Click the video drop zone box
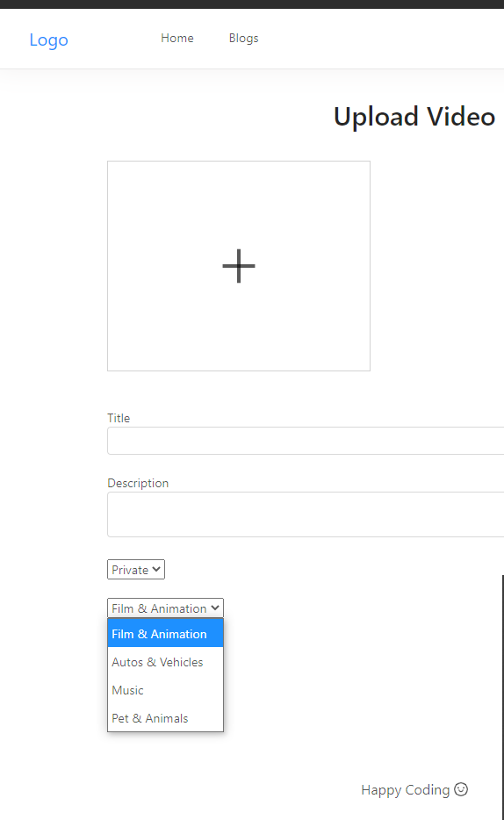 [x=239, y=266]
